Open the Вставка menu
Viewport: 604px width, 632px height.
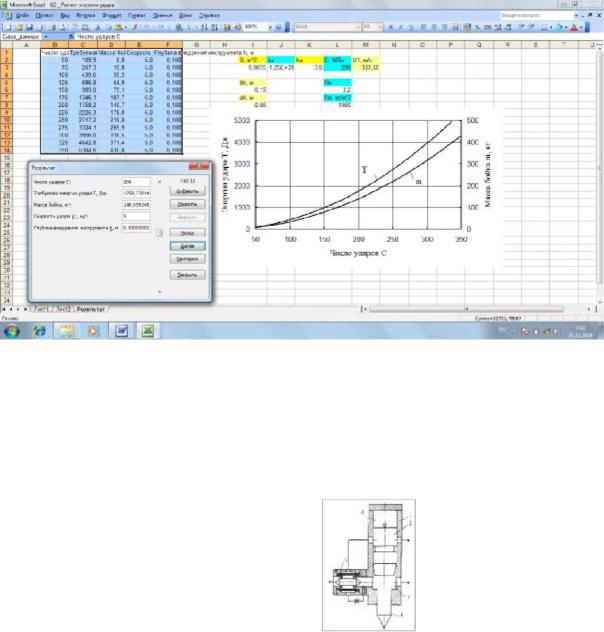point(85,15)
